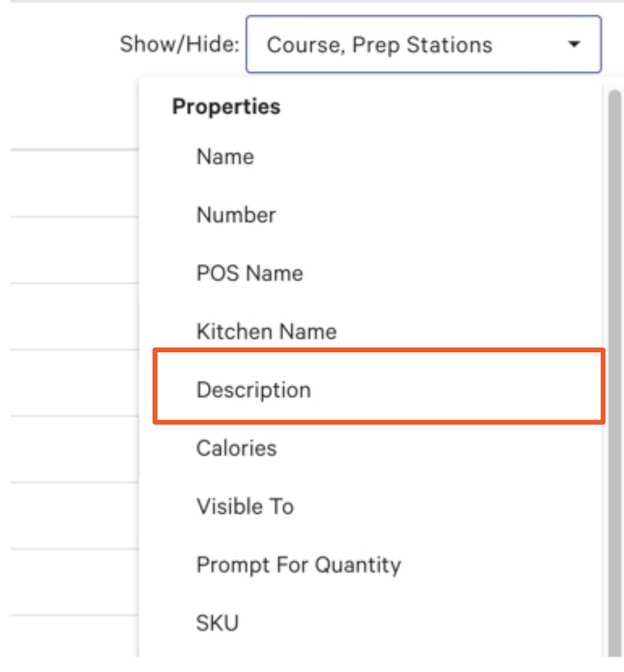Toggle Description visibility in the menu
Image resolution: width=624 pixels, height=672 pixels.
pyautogui.click(x=254, y=389)
